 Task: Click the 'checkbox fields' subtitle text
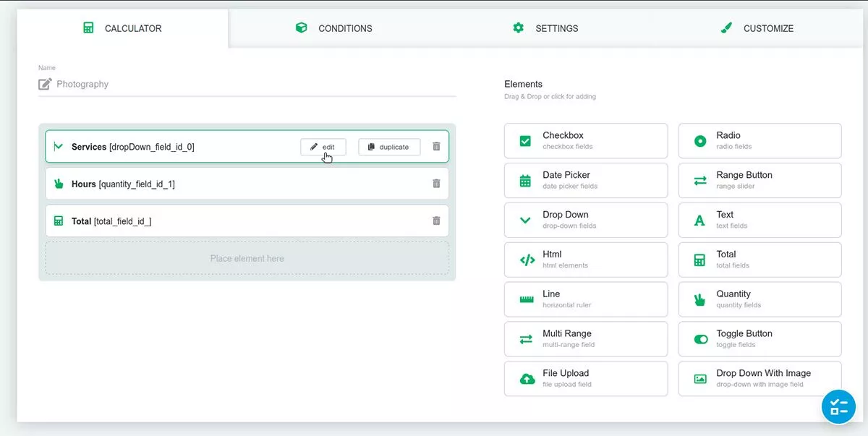point(567,147)
